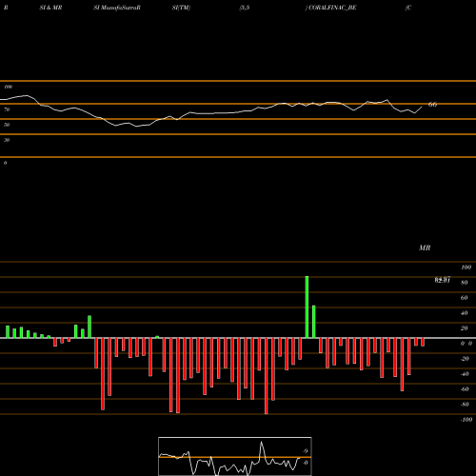
Task: Click the 'SI & MR' header label
Action: 50,8
